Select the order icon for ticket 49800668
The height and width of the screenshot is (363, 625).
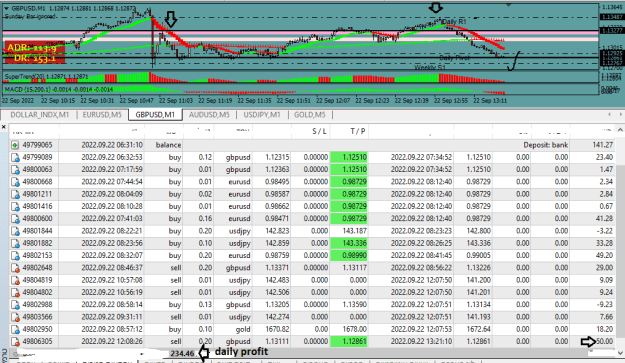(x=15, y=182)
